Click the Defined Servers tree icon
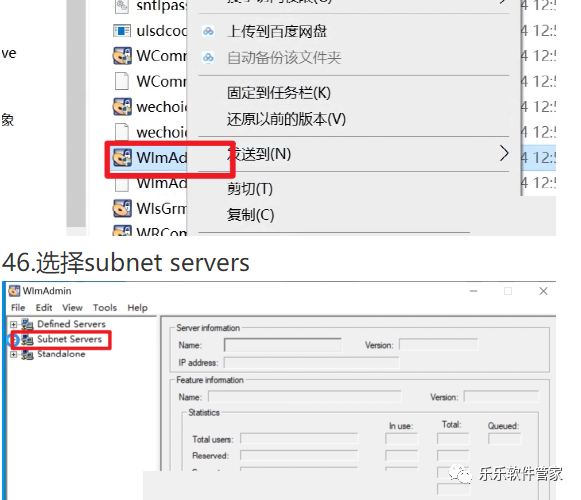581x500 pixels. pyautogui.click(x=27, y=324)
